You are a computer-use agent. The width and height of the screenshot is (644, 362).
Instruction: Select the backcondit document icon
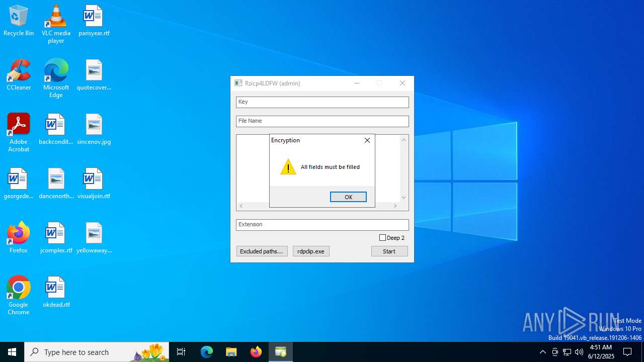click(x=56, y=129)
